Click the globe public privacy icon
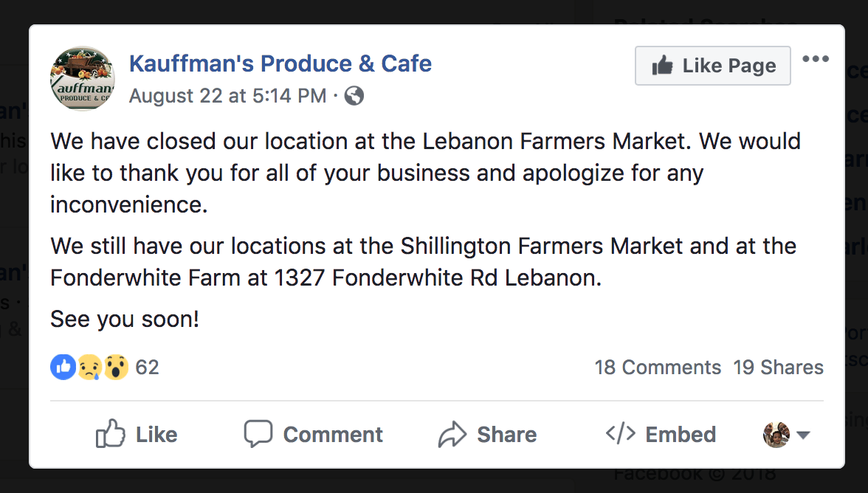868x493 pixels. click(x=354, y=96)
